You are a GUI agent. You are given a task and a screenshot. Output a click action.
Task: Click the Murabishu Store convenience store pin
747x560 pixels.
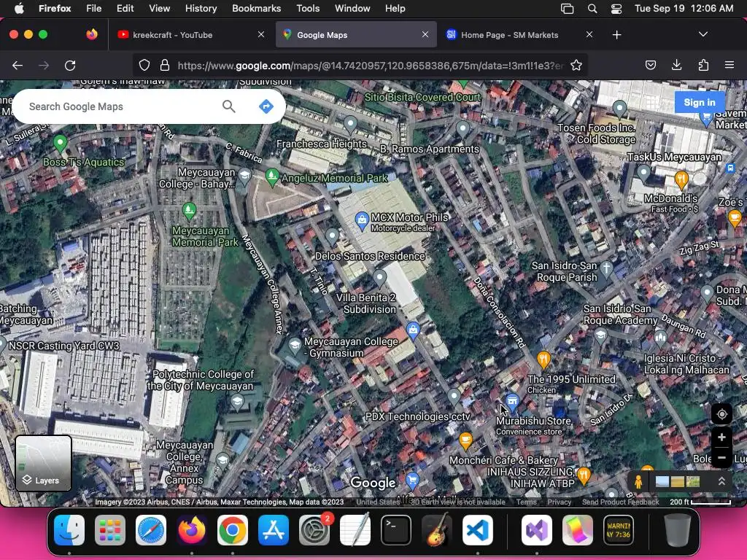pos(512,402)
